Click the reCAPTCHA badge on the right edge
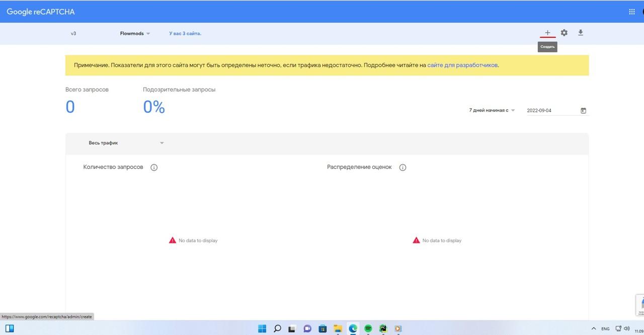 (640, 305)
